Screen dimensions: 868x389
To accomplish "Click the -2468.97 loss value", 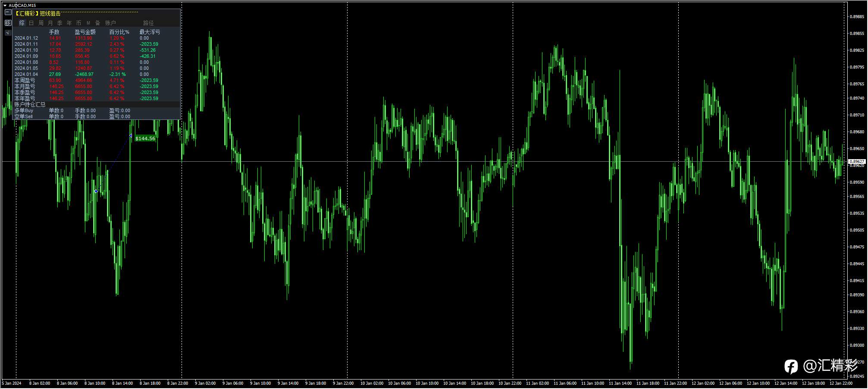I will pyautogui.click(x=84, y=74).
